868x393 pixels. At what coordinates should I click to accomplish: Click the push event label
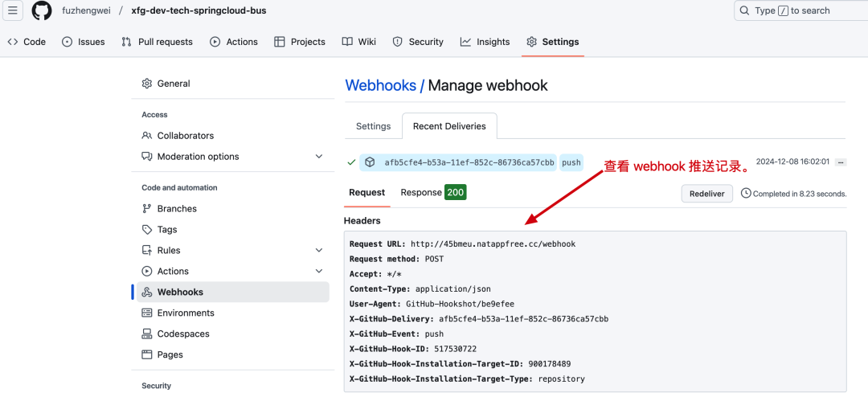(571, 162)
